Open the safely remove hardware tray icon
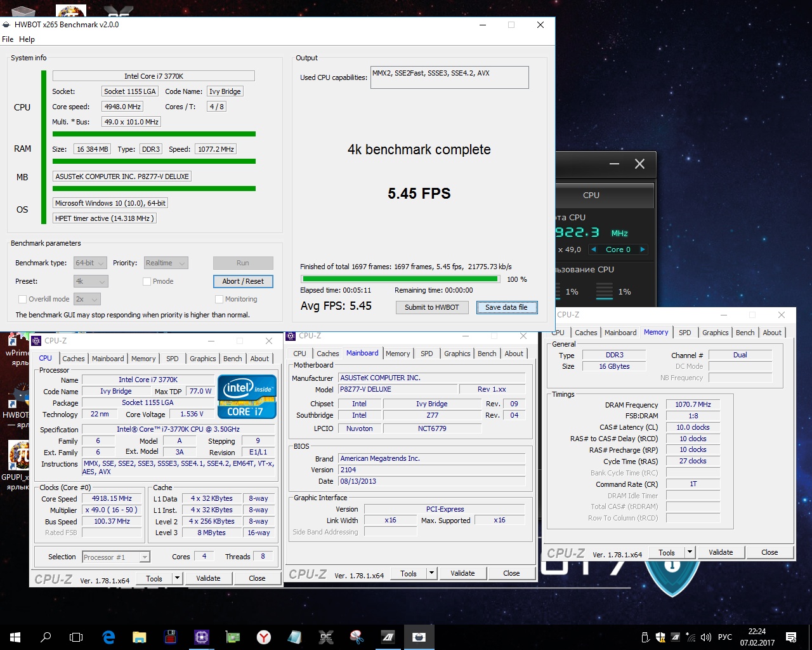Screen dimensions: 812x650 click(645, 637)
